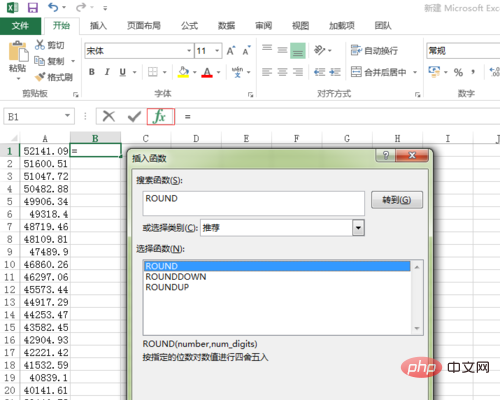Image resolution: width=500 pixels, height=400 pixels.
Task: Apply percent style format
Action: 458,72
